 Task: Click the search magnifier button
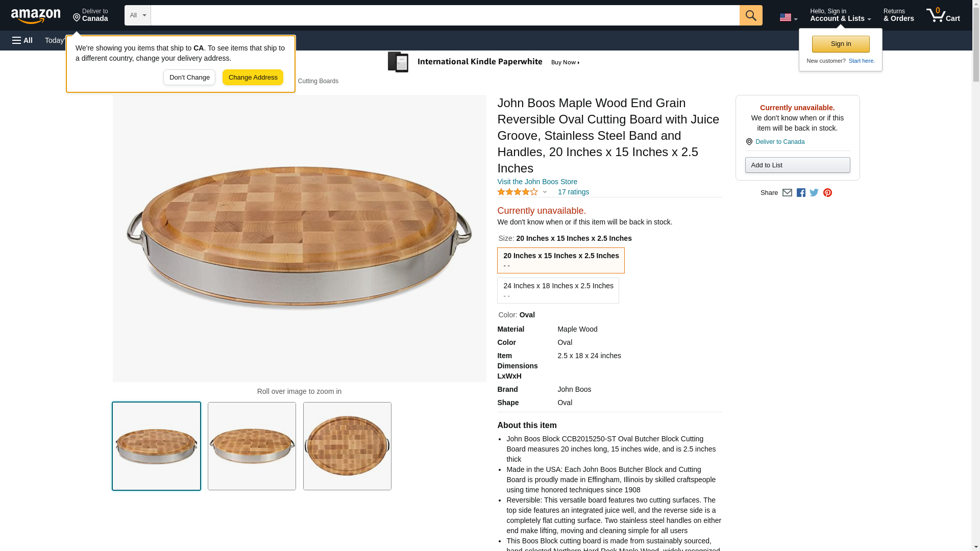(750, 15)
